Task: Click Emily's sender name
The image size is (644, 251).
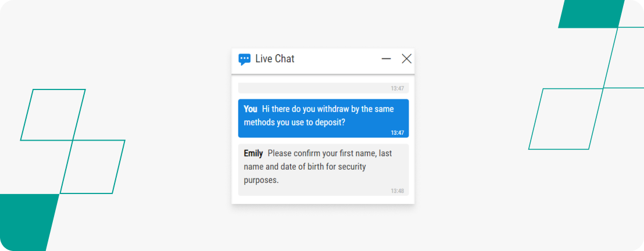Action: point(253,153)
